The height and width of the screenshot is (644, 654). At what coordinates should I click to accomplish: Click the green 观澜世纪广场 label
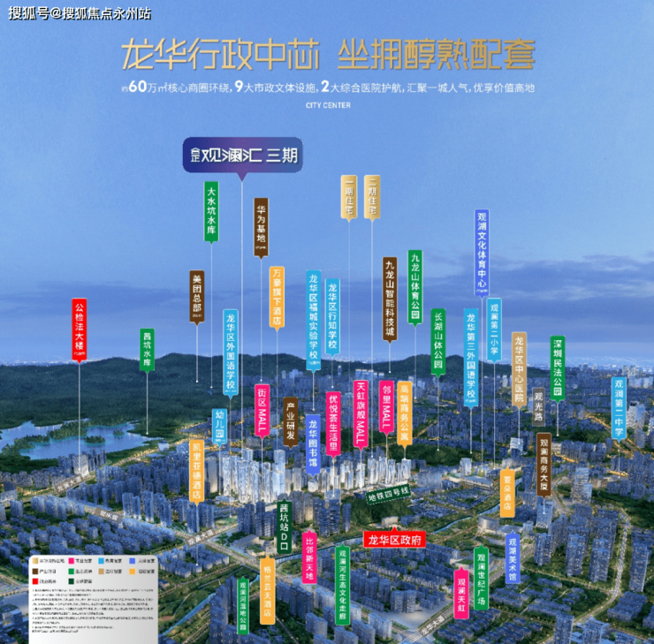pyautogui.click(x=482, y=578)
